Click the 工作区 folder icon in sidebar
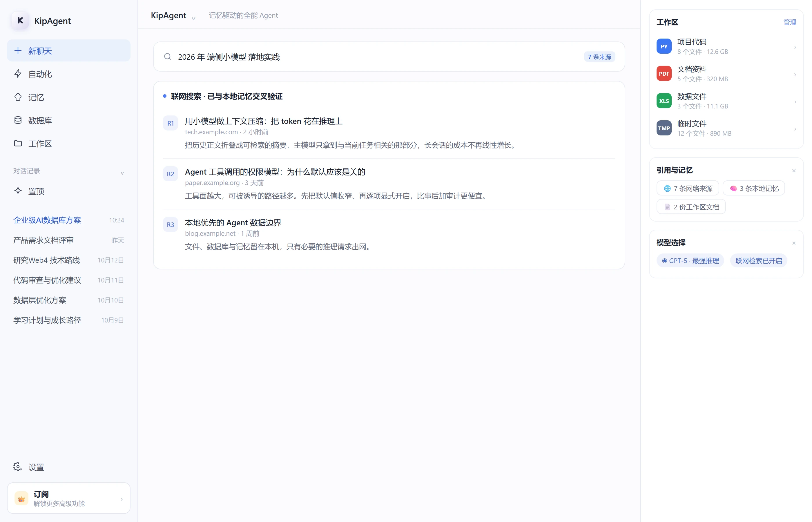This screenshot has height=522, width=812. (18, 143)
